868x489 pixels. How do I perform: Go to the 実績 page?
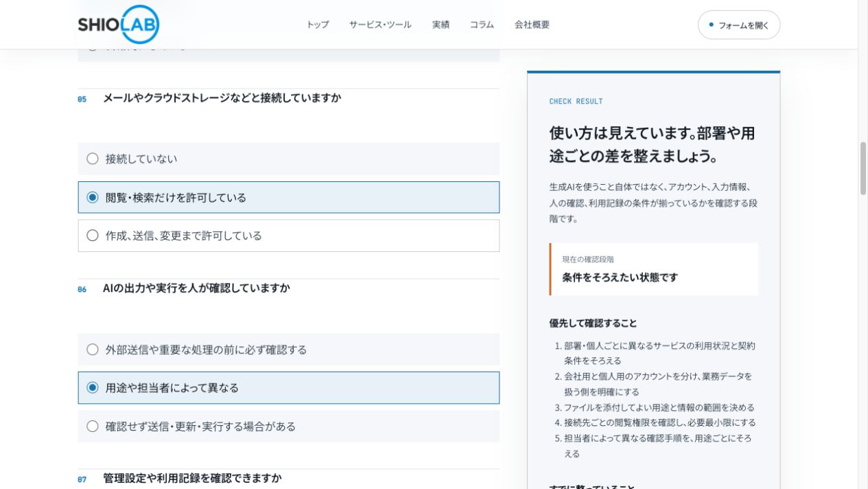pyautogui.click(x=441, y=25)
